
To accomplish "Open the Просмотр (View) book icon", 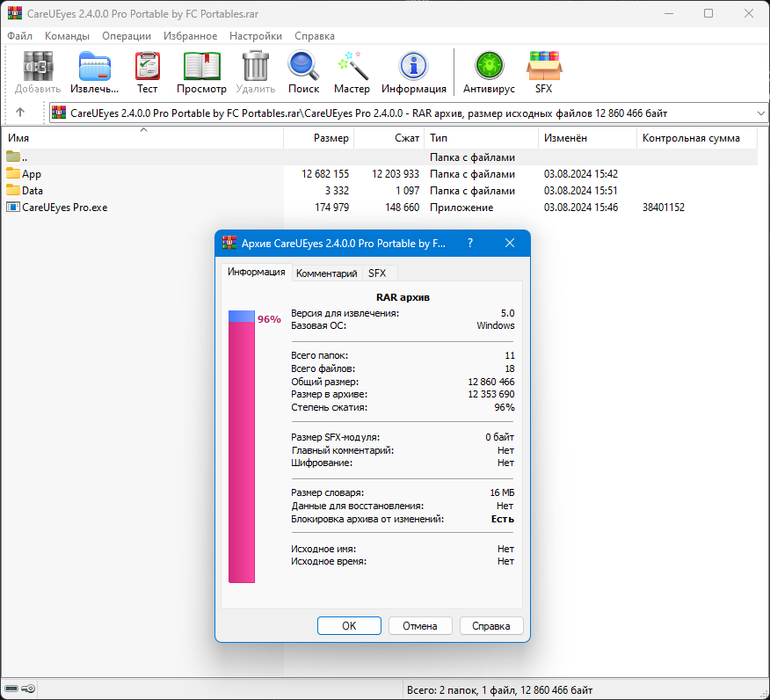I will pos(202,66).
